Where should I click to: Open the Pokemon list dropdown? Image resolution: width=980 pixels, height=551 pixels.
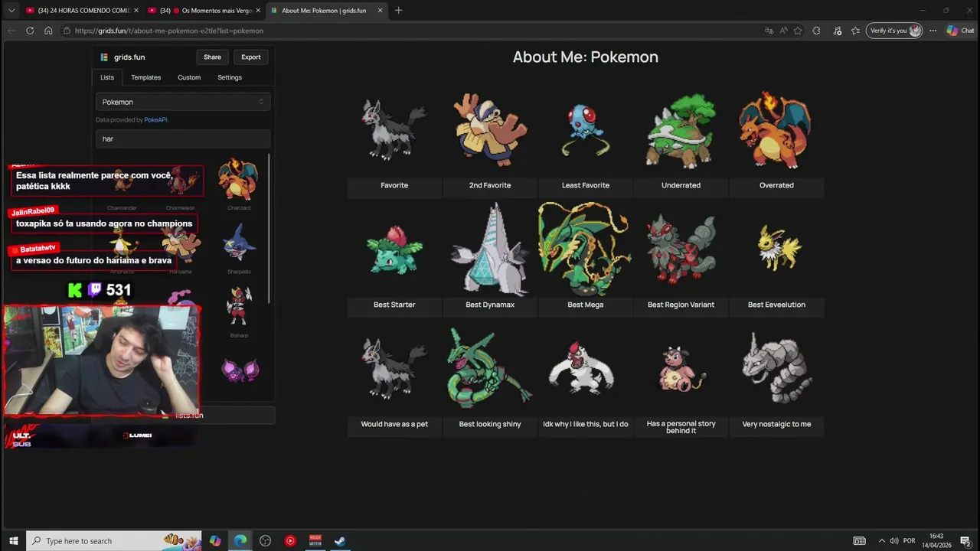pos(183,102)
